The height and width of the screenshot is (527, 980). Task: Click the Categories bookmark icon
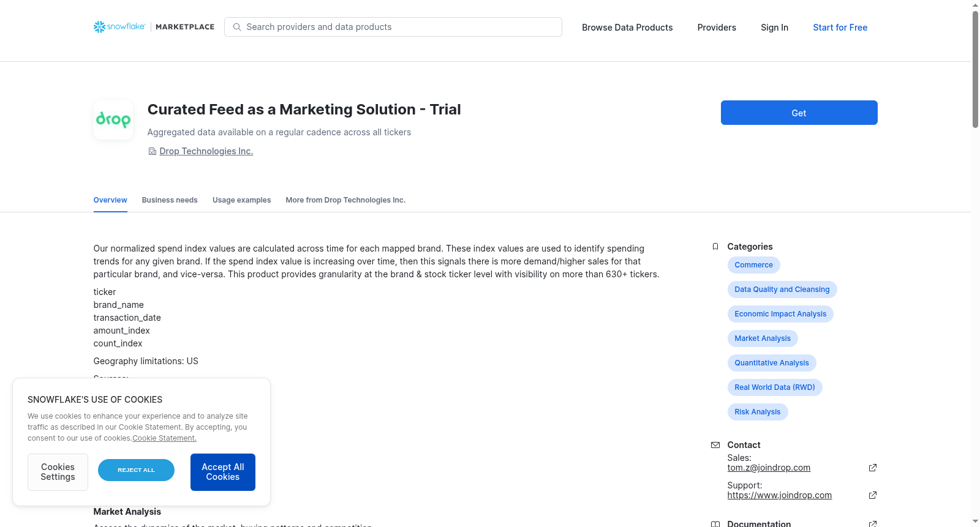point(715,247)
